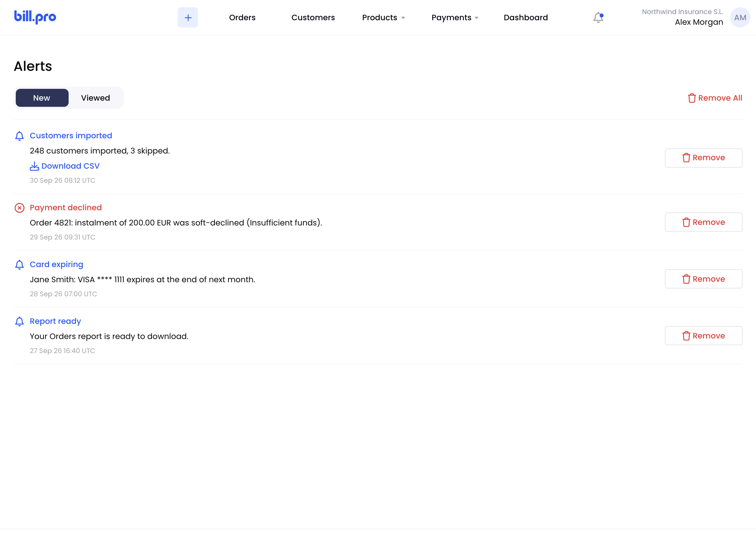Click the plus create button

[x=188, y=17]
